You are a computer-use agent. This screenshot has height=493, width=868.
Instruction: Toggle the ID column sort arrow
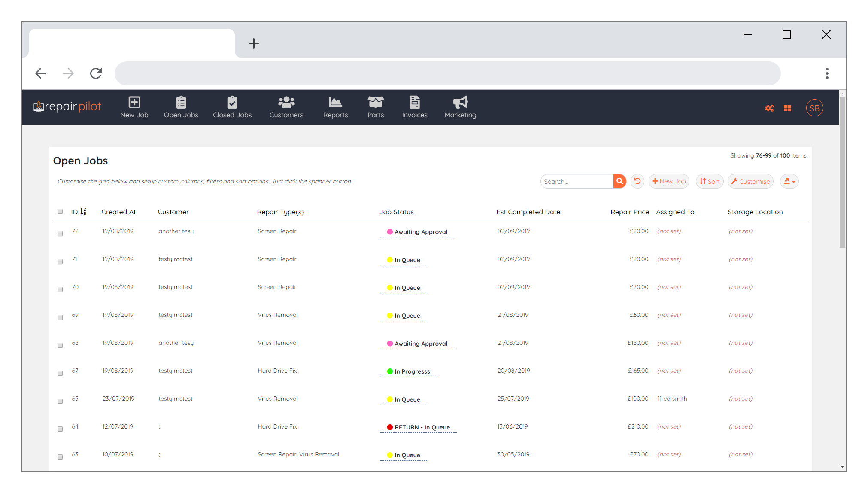point(83,211)
